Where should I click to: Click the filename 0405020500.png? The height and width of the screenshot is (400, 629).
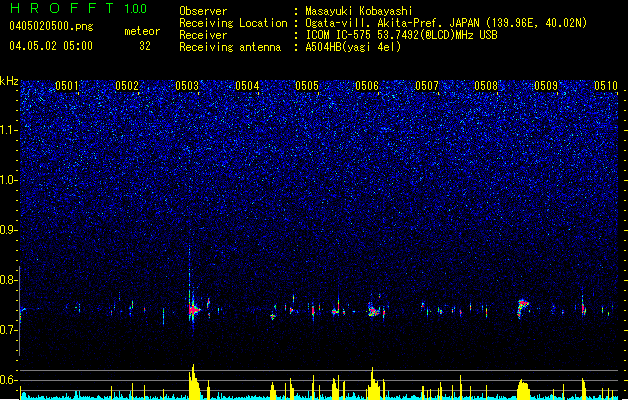point(51,27)
